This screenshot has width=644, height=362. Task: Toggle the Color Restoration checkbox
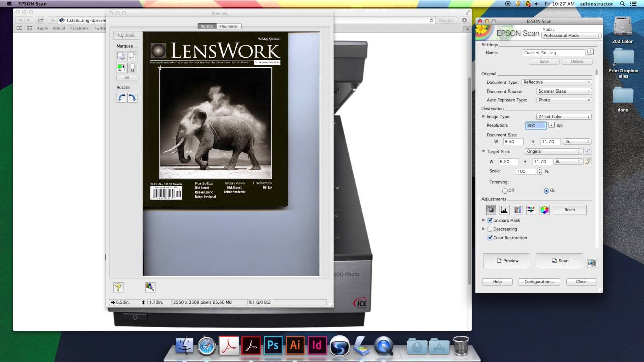(490, 238)
